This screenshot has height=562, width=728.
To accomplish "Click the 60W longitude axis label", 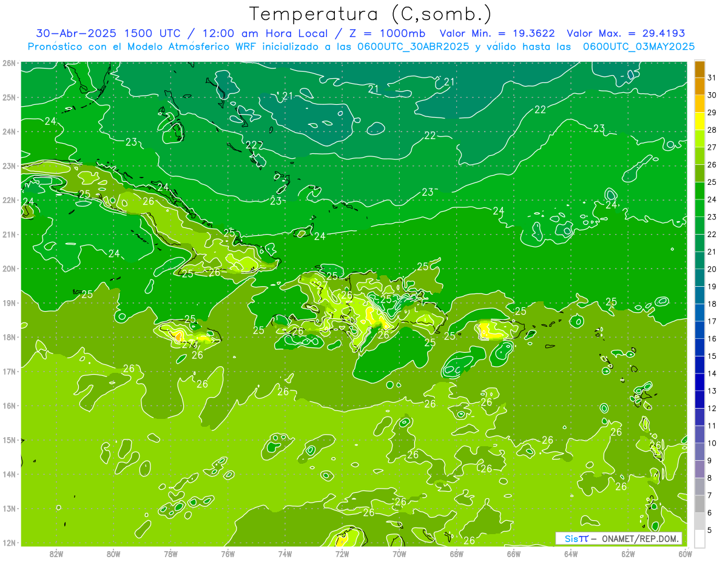I will pos(686,553).
